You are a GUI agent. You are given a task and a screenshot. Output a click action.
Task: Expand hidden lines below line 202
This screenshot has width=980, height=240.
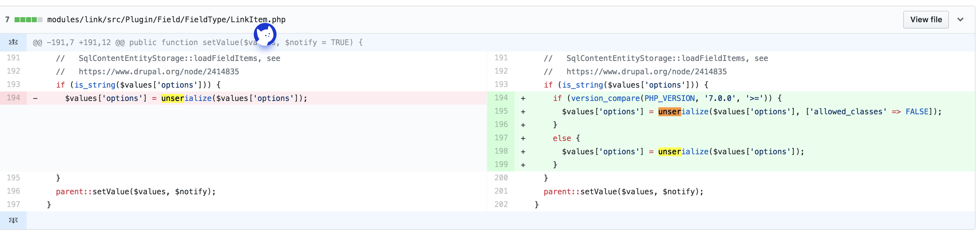(13, 220)
